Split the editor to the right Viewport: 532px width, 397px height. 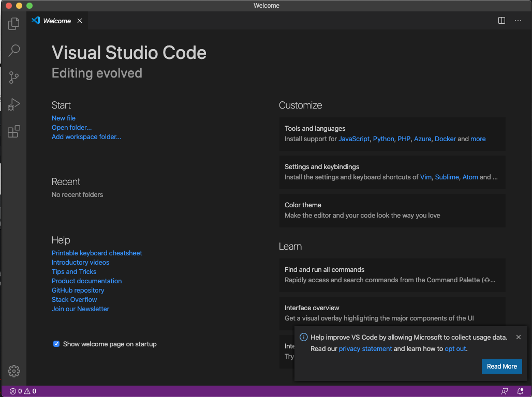[x=501, y=21]
